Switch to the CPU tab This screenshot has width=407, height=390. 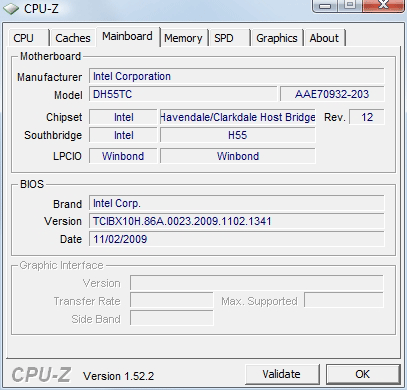(28, 38)
